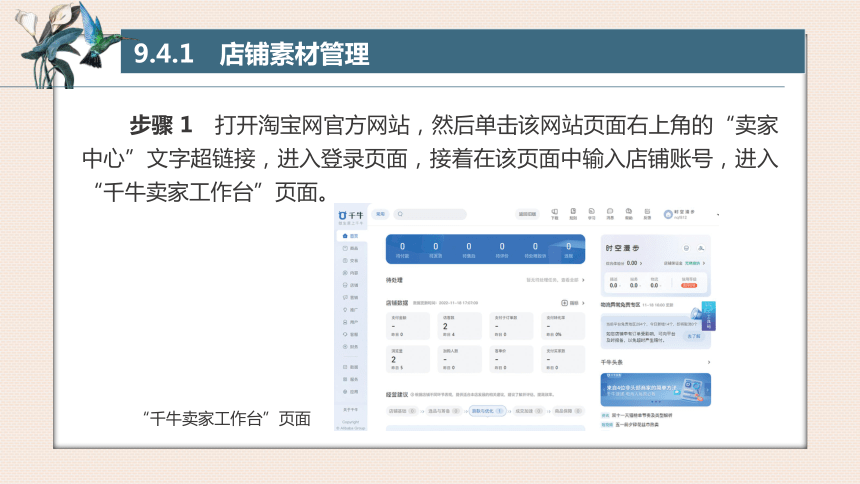860x484 pixels.
Task: Open 服务 in the Qianniu sidebar
Action: pos(350,379)
